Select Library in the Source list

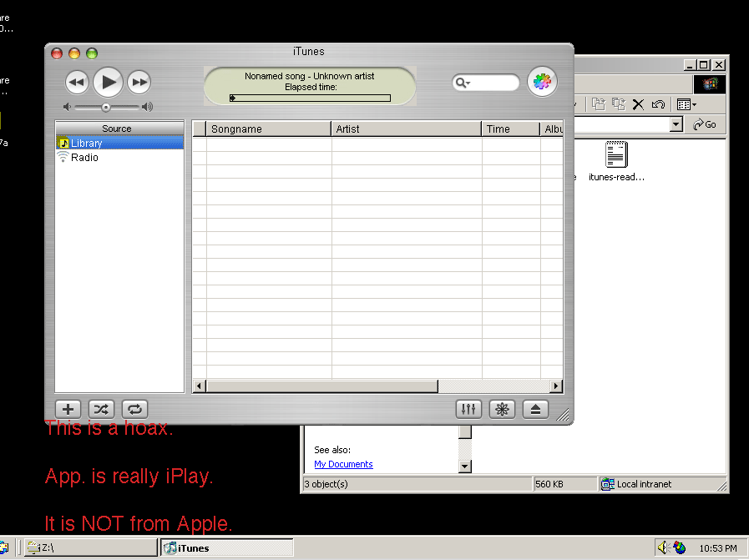(x=120, y=143)
